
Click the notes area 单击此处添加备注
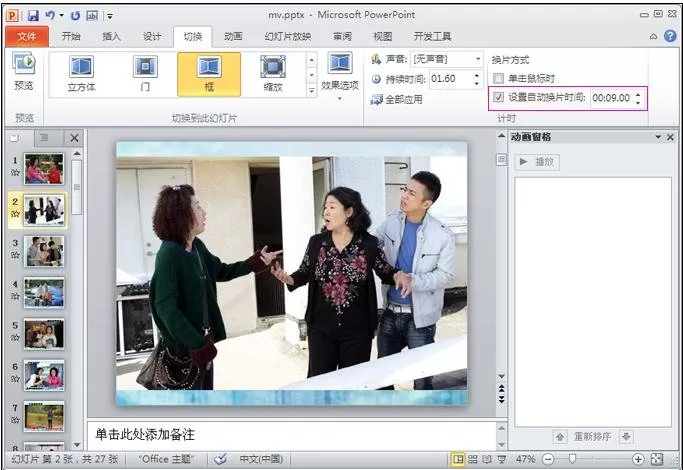click(145, 434)
